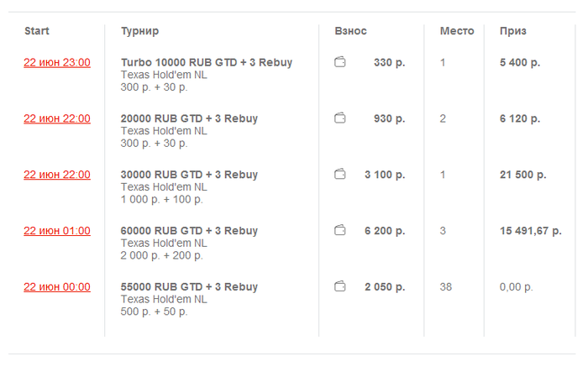The width and height of the screenshot is (588, 372).
Task: Click the Start column header
Action: tap(37, 31)
